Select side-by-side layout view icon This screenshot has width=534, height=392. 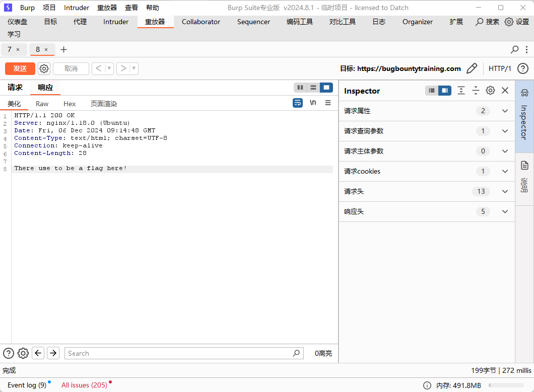tap(300, 88)
